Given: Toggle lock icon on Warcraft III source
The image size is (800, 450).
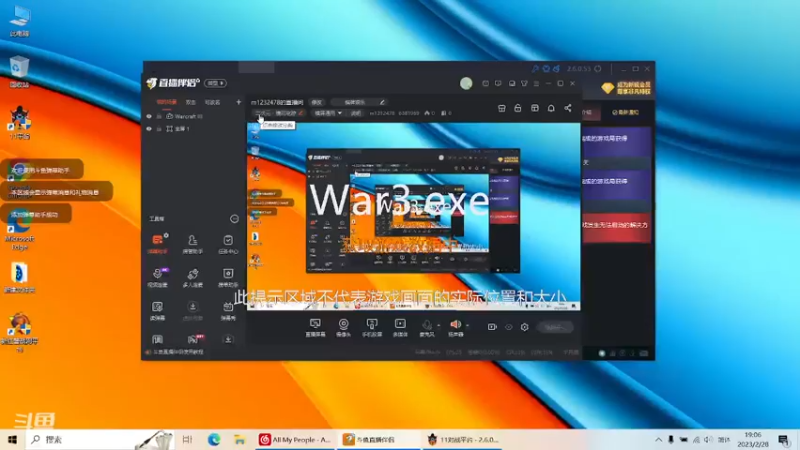Looking at the screenshot, I should click(159, 116).
